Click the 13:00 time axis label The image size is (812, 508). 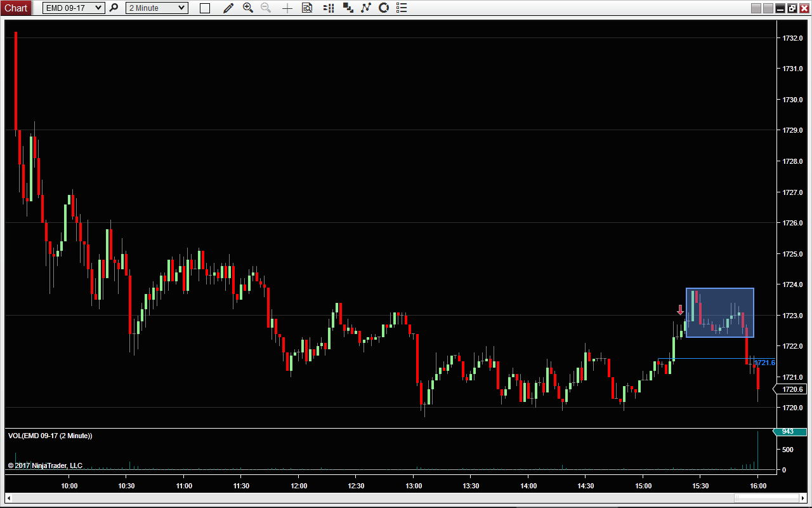[414, 486]
